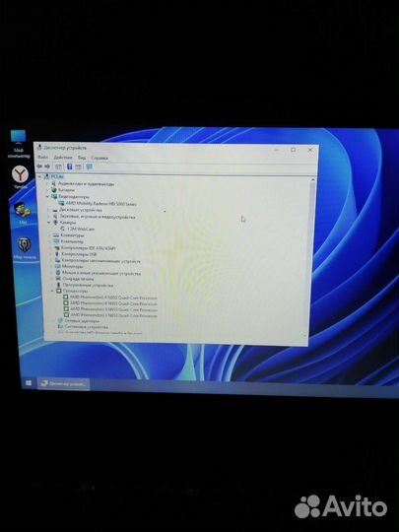Viewport: 399px width, 532px height.
Task: Collapse the Видеоадаптеры category
Action: click(x=47, y=196)
